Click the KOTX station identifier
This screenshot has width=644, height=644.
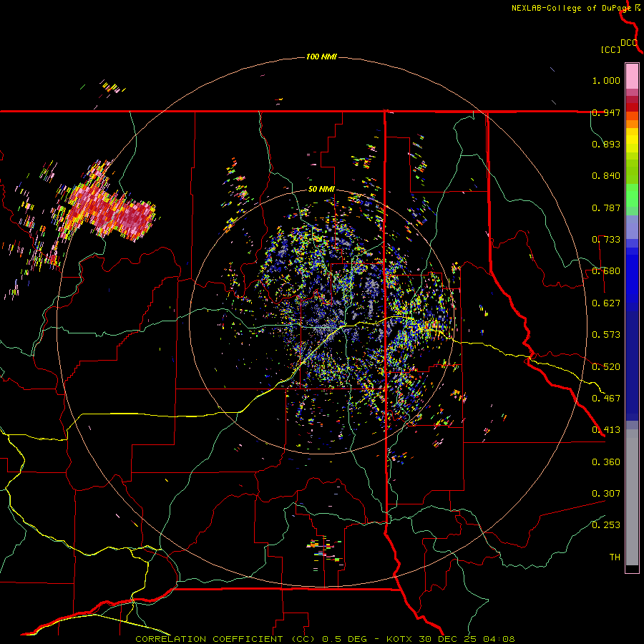click(399, 639)
